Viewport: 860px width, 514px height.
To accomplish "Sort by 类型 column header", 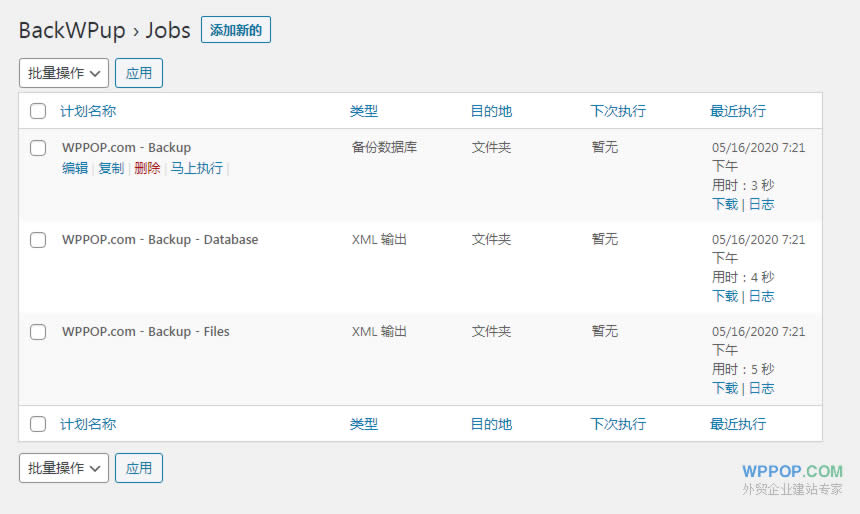I will [364, 111].
